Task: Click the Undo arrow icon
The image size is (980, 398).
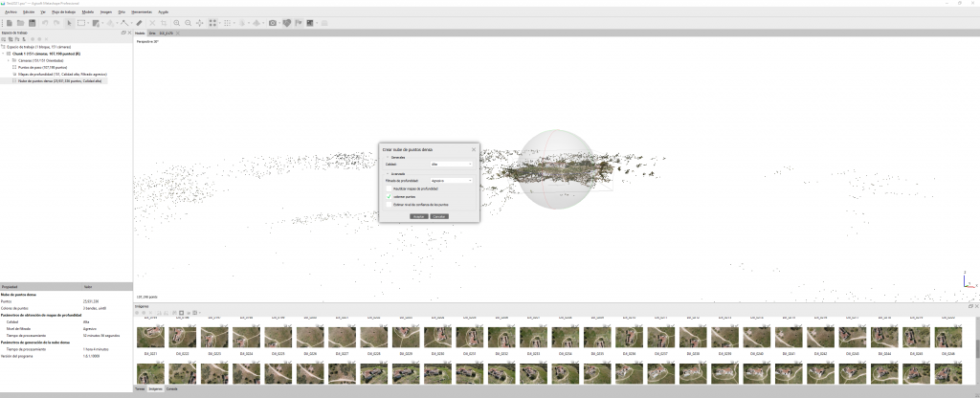Action: (x=45, y=23)
